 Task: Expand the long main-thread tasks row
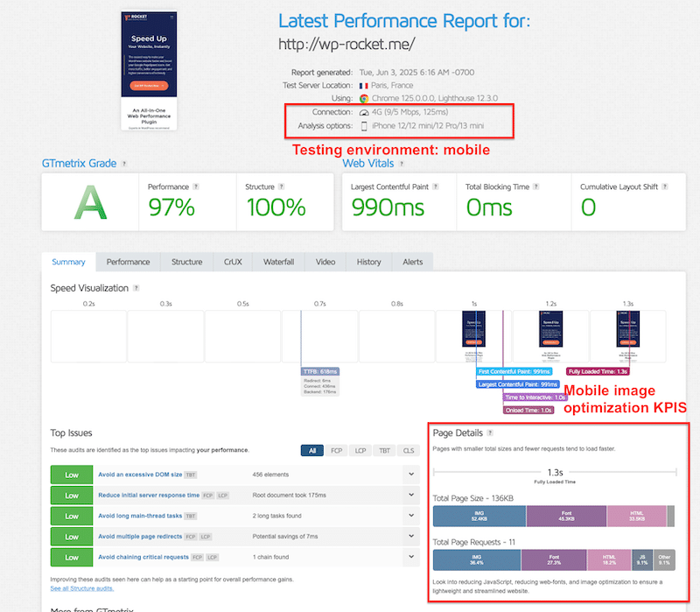411,516
